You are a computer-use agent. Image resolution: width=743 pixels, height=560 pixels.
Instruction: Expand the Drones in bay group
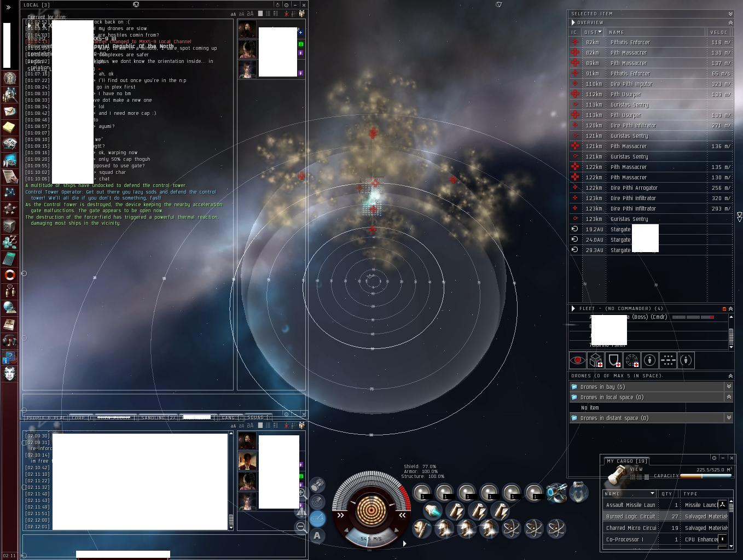[729, 387]
